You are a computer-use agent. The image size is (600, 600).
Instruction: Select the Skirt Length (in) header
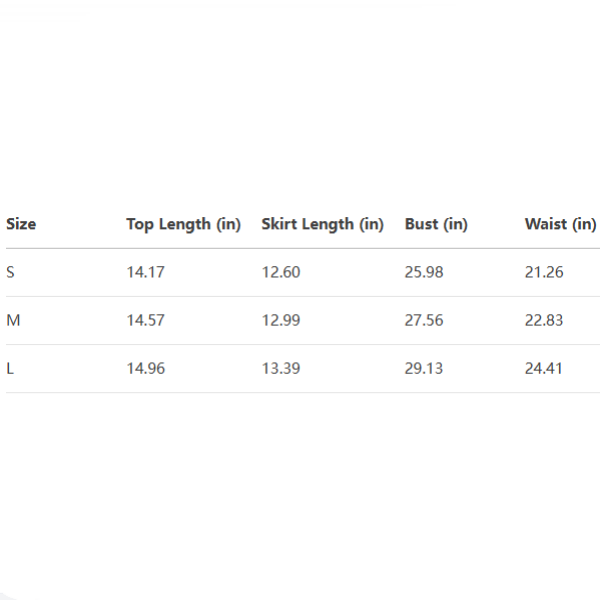(322, 224)
